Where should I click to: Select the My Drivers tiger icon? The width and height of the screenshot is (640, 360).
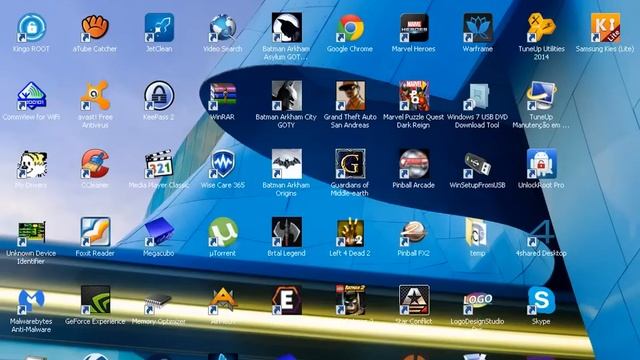point(31,164)
